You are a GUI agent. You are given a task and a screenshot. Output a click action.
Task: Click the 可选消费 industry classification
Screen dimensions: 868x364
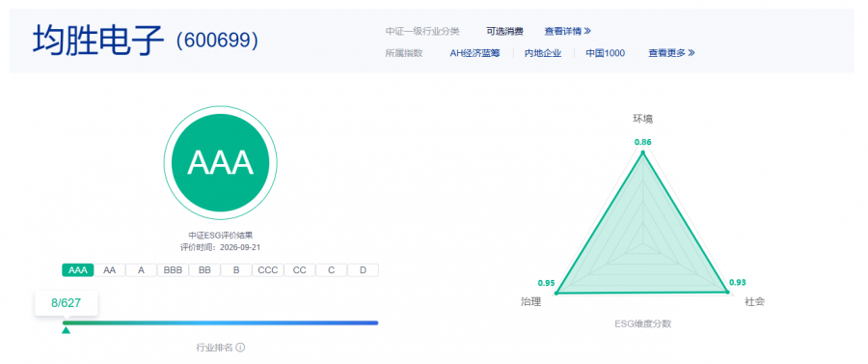[504, 31]
